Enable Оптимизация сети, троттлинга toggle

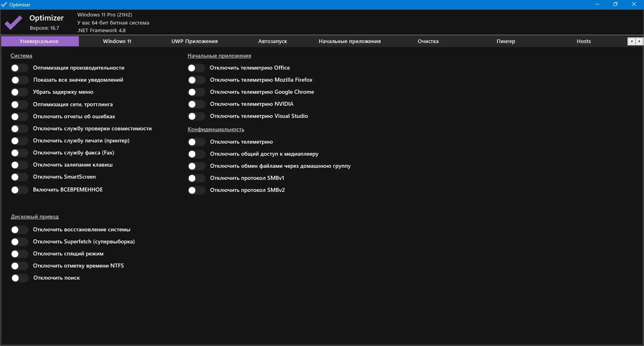[19, 105]
